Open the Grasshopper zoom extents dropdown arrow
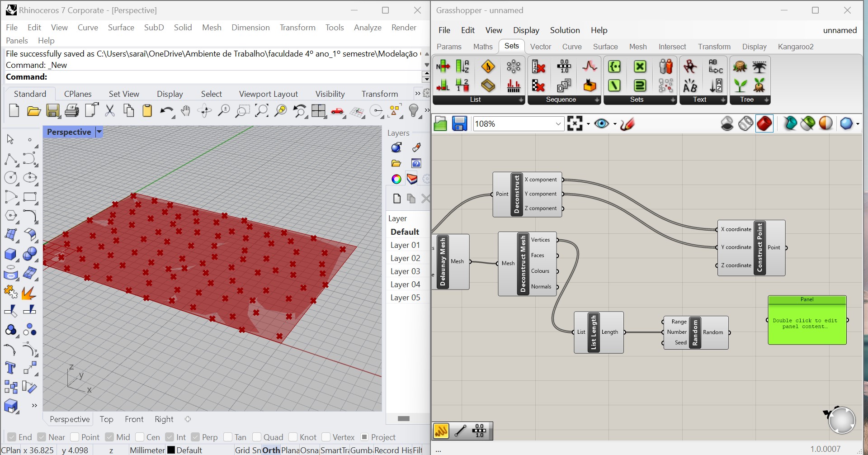Image resolution: width=868 pixels, height=455 pixels. 588,124
